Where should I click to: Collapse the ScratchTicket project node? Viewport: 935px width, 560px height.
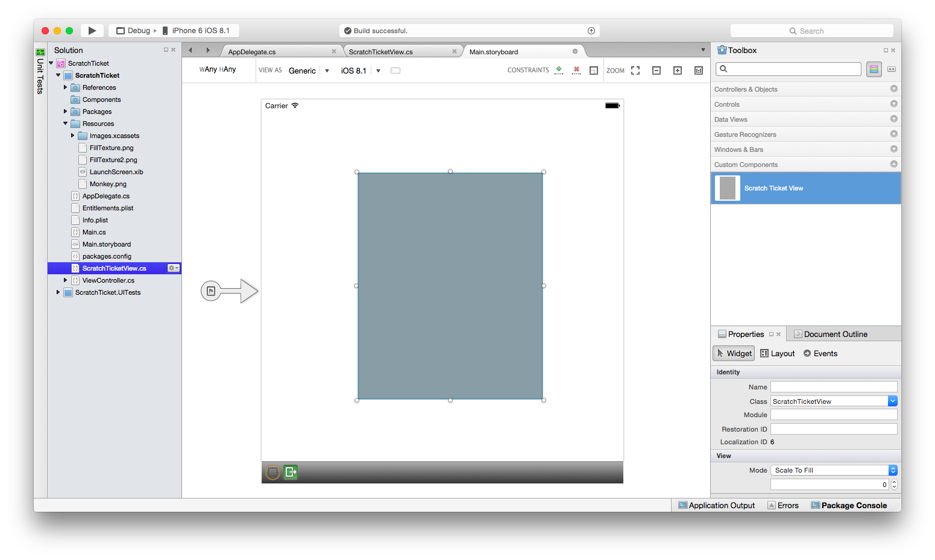click(x=58, y=75)
